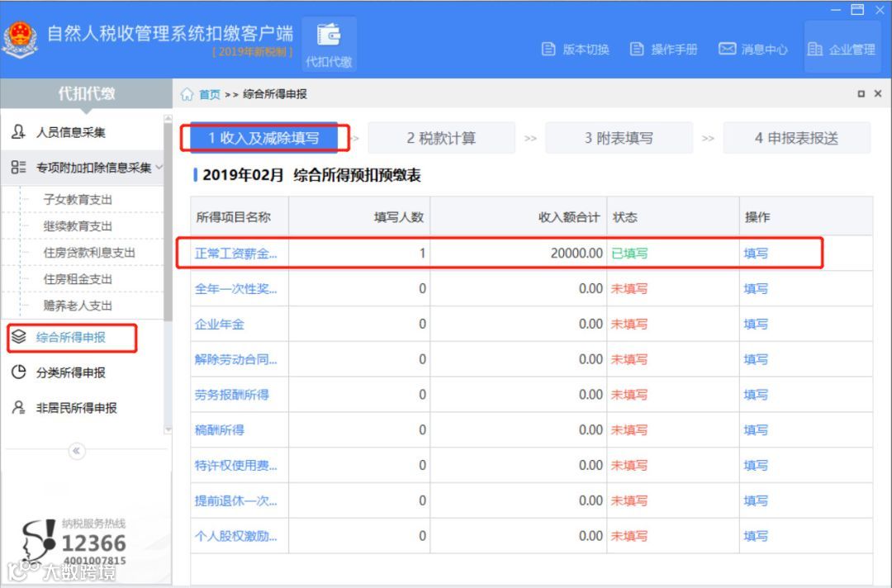Open the 代扣代缴 wallet icon module
This screenshot has height=588, width=892.
tap(329, 45)
